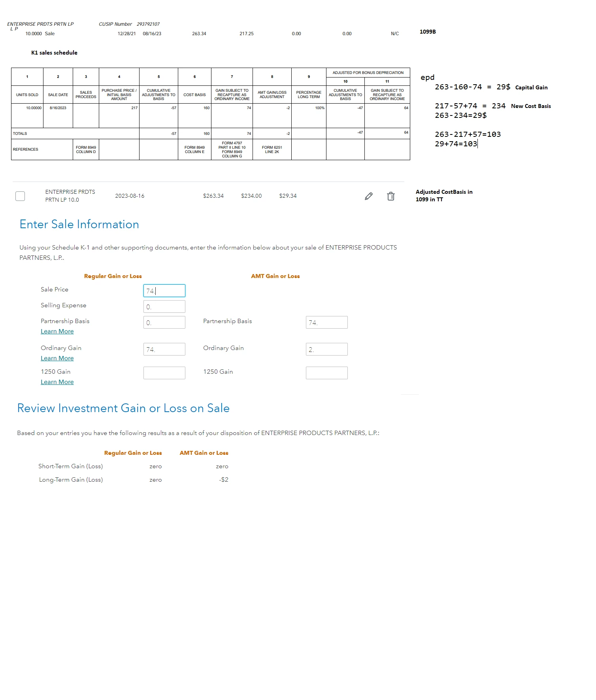Click the Selling Expense input field

[x=164, y=306]
